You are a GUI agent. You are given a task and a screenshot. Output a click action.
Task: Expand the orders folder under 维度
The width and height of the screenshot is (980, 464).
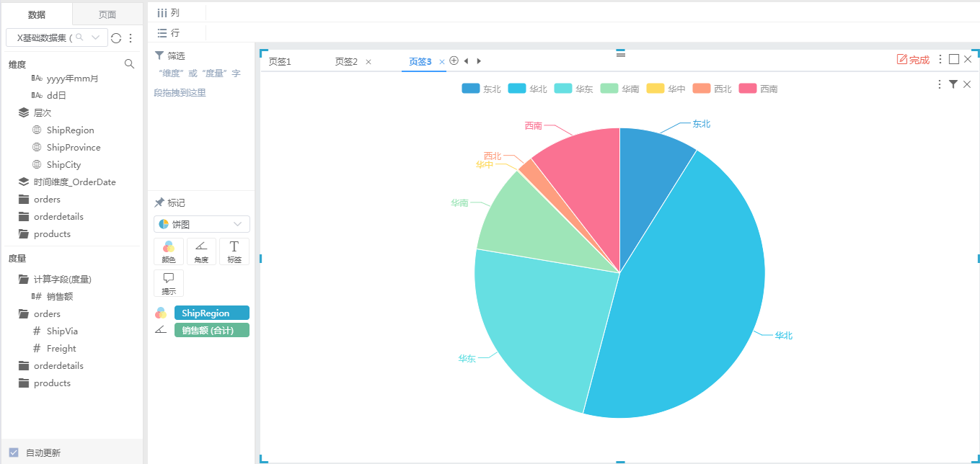[x=24, y=199]
